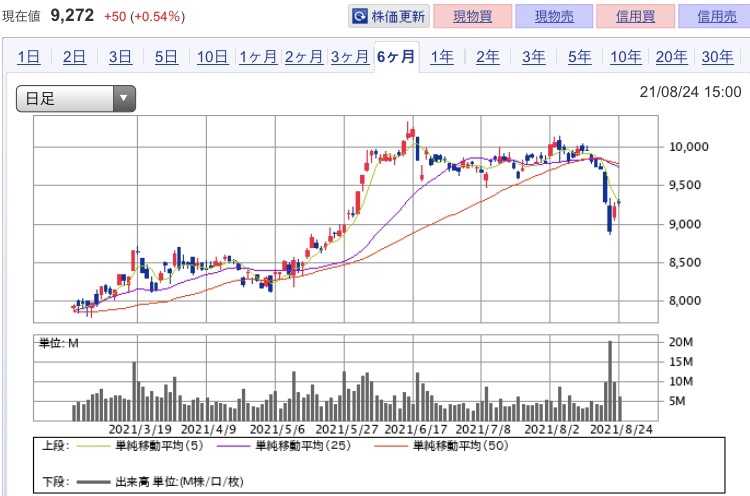Image resolution: width=750 pixels, height=496 pixels.
Task: Click the 8,000 price axis label
Action: point(685,300)
